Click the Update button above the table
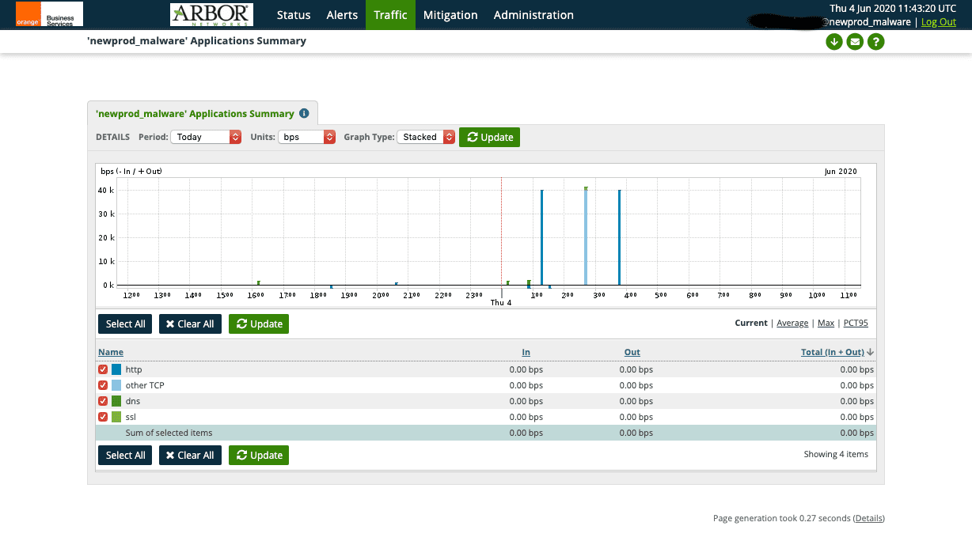Image resolution: width=972 pixels, height=560 pixels. (259, 324)
